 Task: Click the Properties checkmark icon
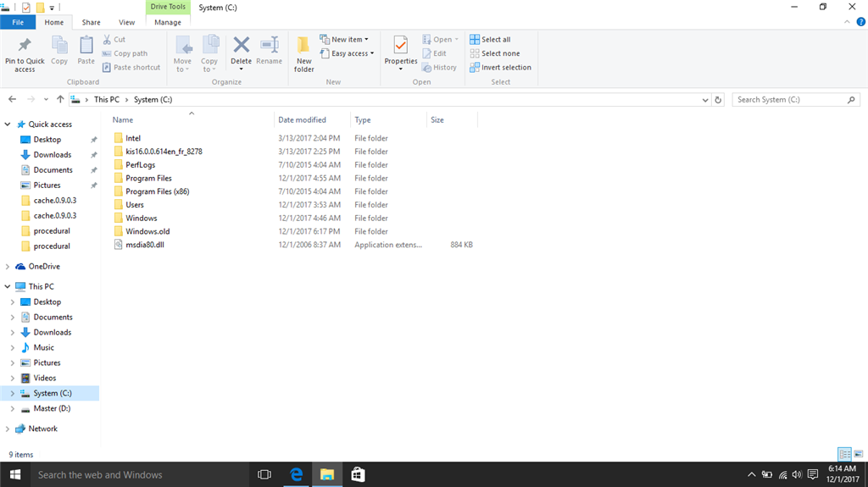tap(401, 45)
